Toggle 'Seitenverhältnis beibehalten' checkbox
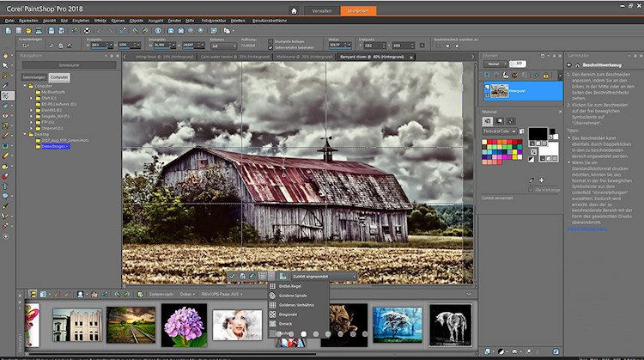 click(272, 47)
